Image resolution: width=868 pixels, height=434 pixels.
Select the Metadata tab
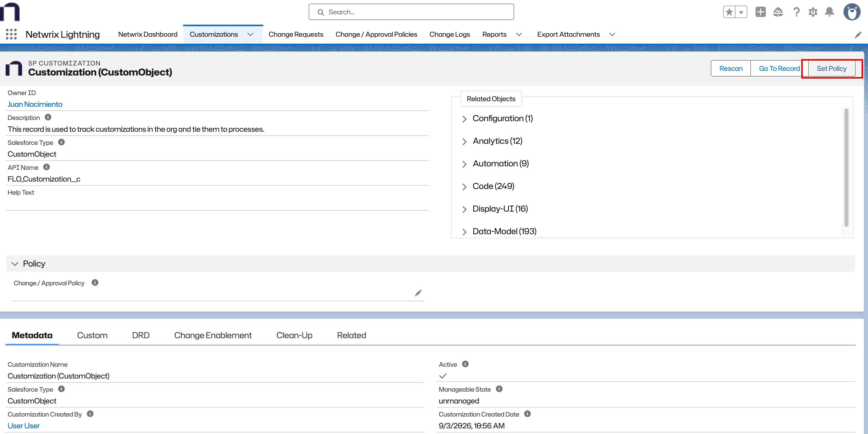32,335
